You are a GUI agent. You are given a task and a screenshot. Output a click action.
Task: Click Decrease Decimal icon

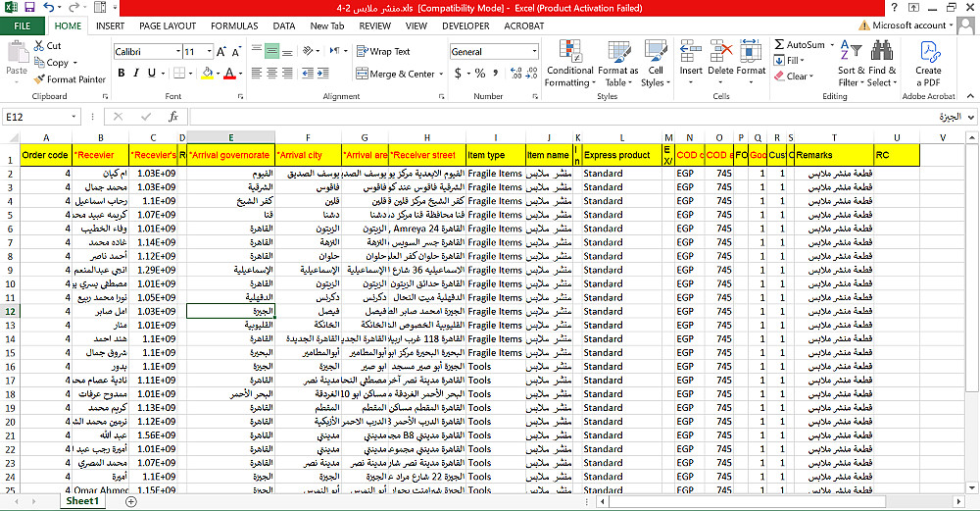click(531, 74)
